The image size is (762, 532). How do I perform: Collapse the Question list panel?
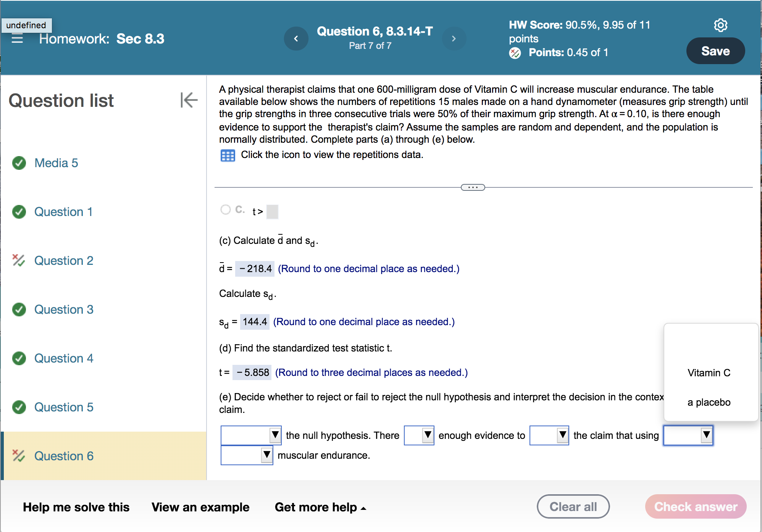189,100
